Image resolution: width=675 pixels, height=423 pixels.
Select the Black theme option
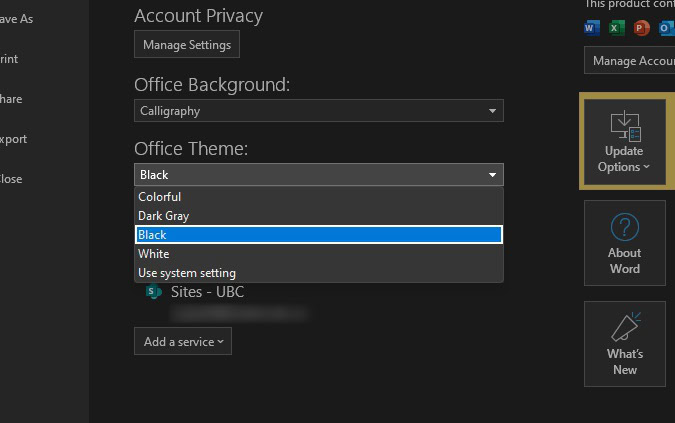point(318,235)
